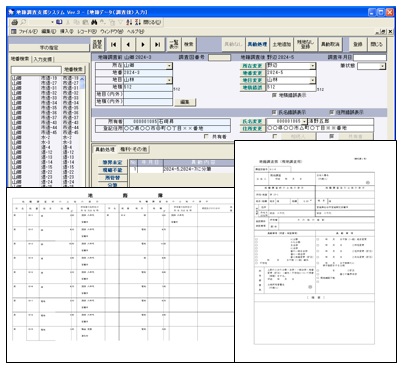Click the 地目(内外) input field
Image resolution: width=402 pixels, height=368 pixels.
point(148,95)
